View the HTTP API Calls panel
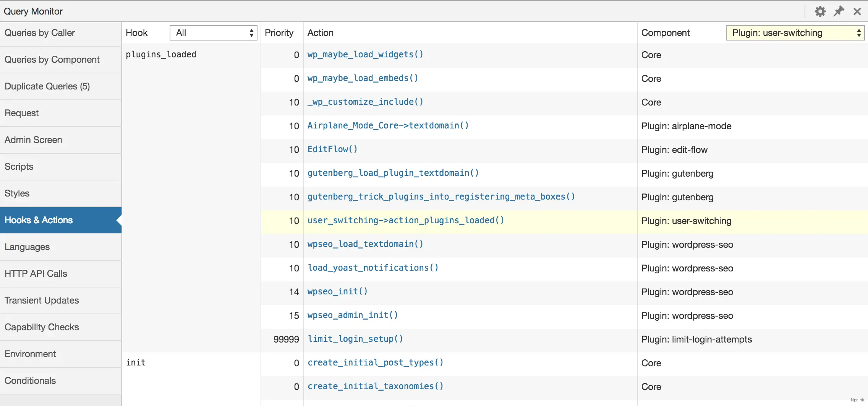The width and height of the screenshot is (868, 406). click(x=36, y=274)
